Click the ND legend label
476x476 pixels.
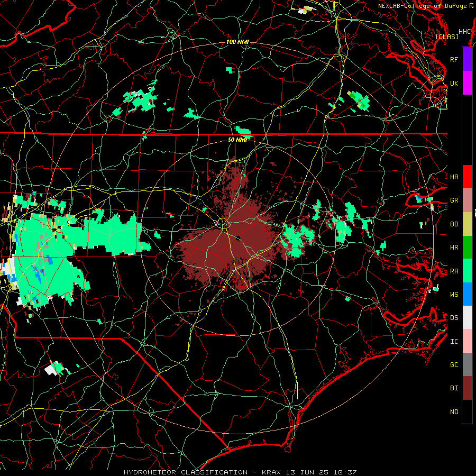coord(454,412)
